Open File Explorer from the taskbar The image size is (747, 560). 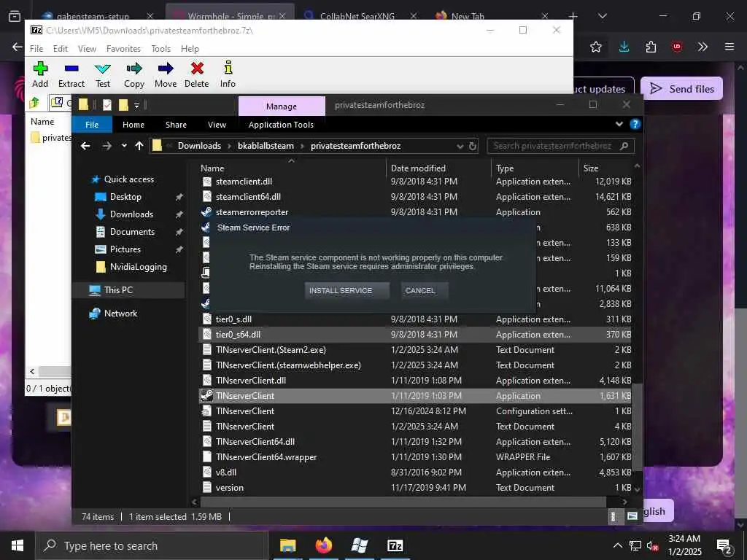point(287,545)
